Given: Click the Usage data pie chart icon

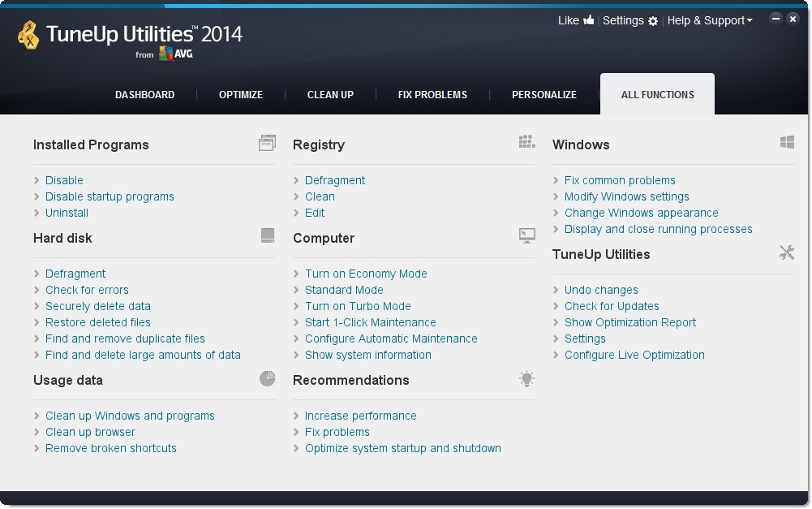Looking at the screenshot, I should click(x=267, y=378).
